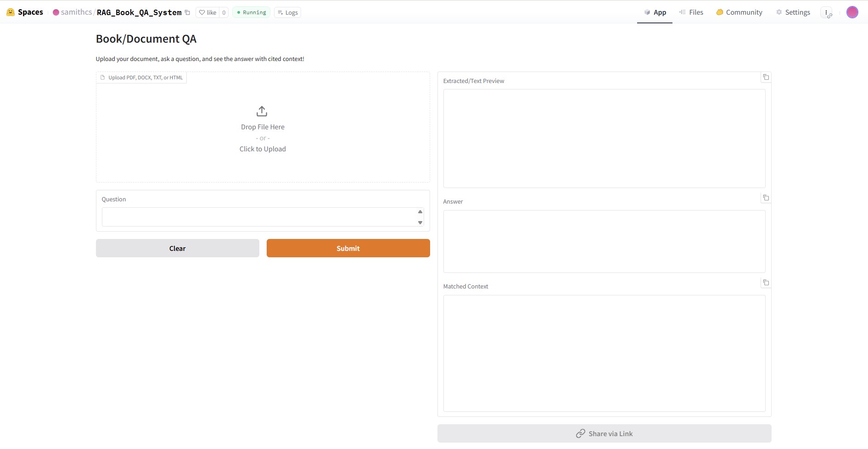Open the Space Settings tab

(793, 12)
